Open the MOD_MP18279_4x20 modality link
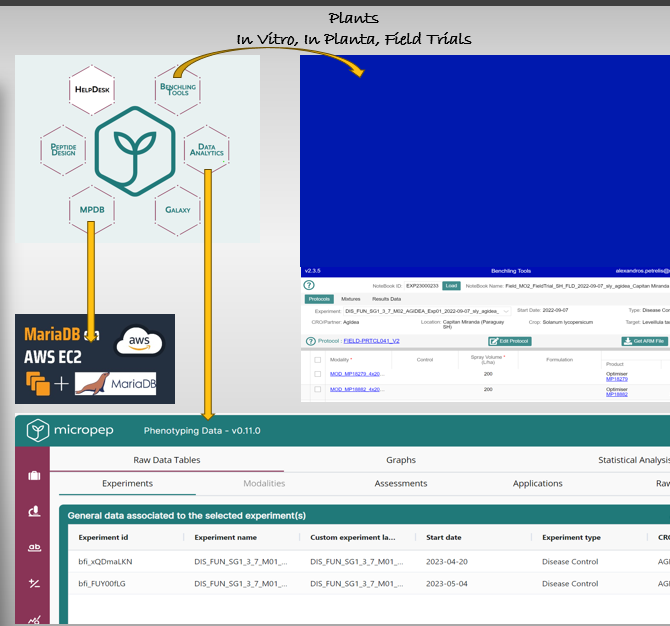Viewport: 670px width, 626px height. pyautogui.click(x=355, y=374)
